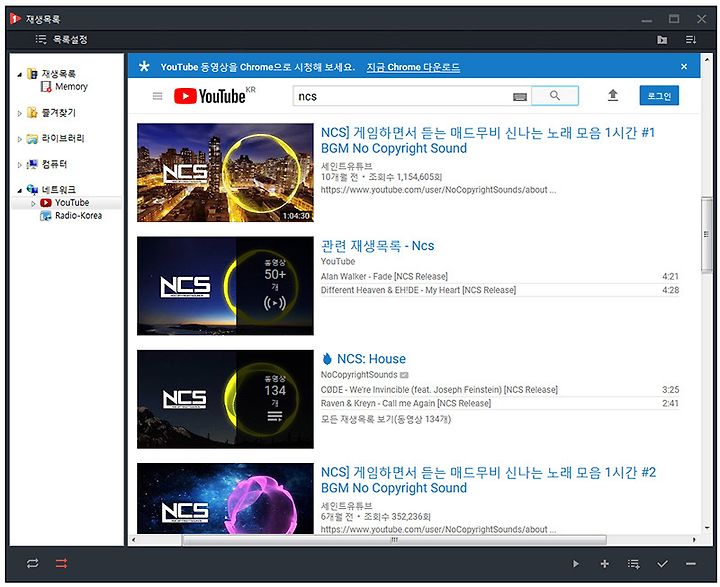Open the 50+ videos mix thumbnail
The width and height of the screenshot is (720, 587).
click(x=225, y=286)
